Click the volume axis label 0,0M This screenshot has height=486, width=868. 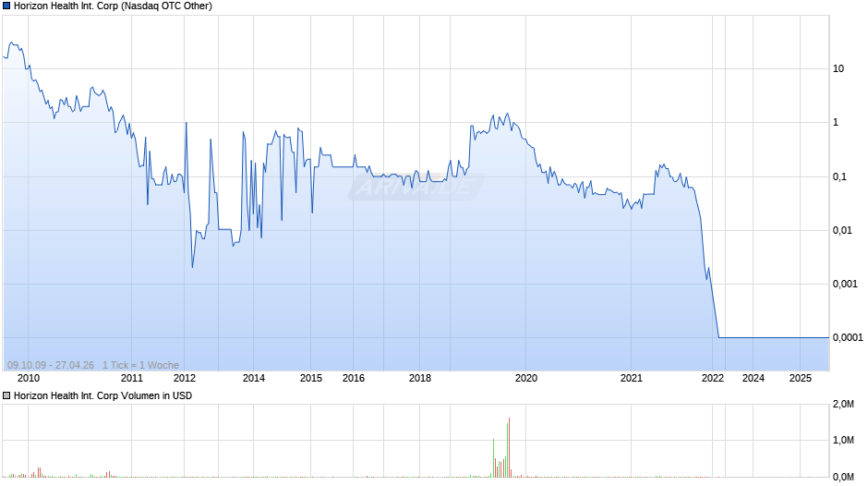click(843, 477)
